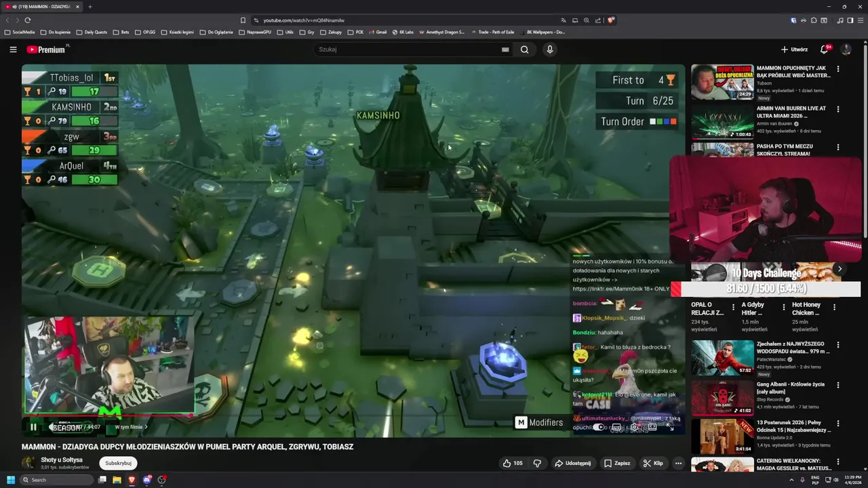Focus the Szukaj search field
This screenshot has height=488, width=868.
point(407,49)
